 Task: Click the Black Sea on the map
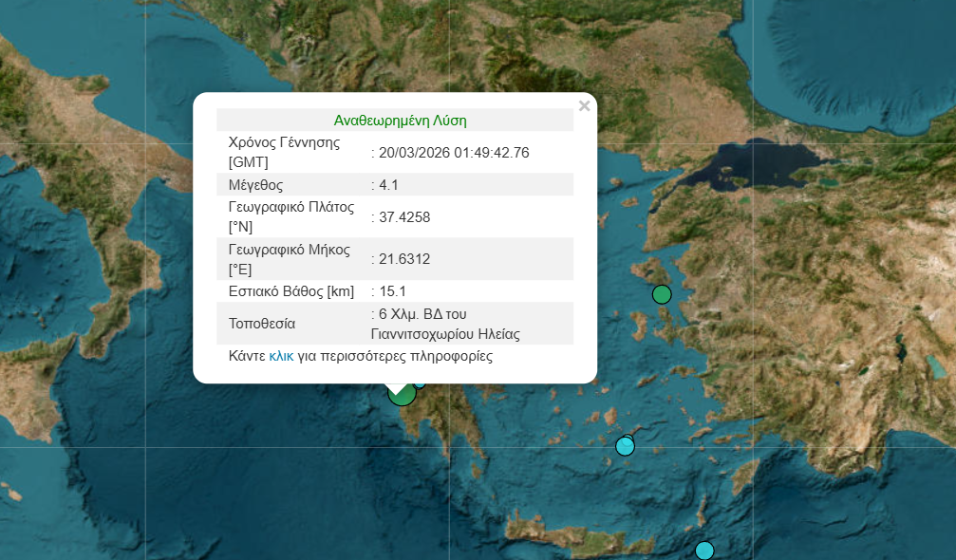pos(854,47)
